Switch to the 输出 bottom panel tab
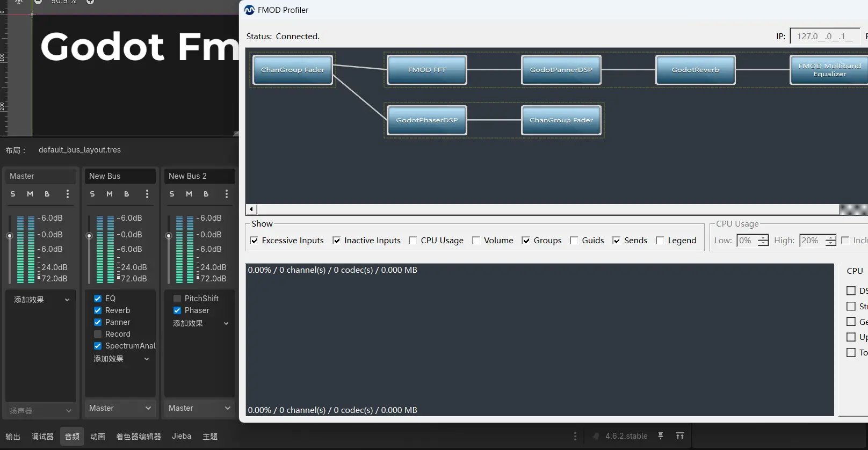 point(13,437)
